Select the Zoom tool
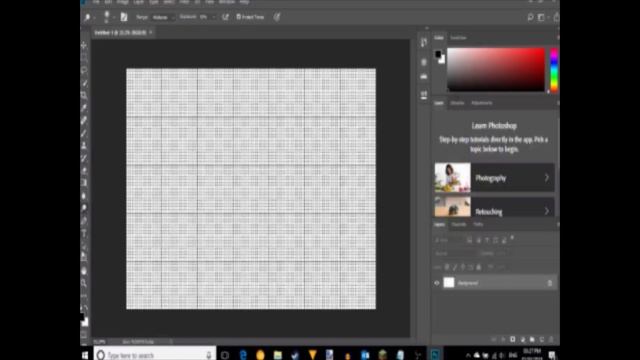Image resolution: width=640 pixels, height=360 pixels. 84,283
